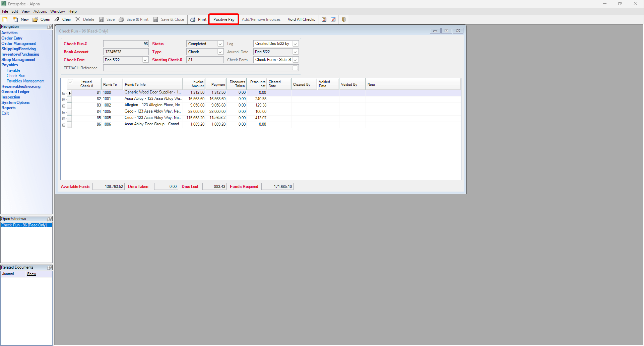Select the Save & Close toolbar icon
This screenshot has height=346, width=644.
point(155,19)
